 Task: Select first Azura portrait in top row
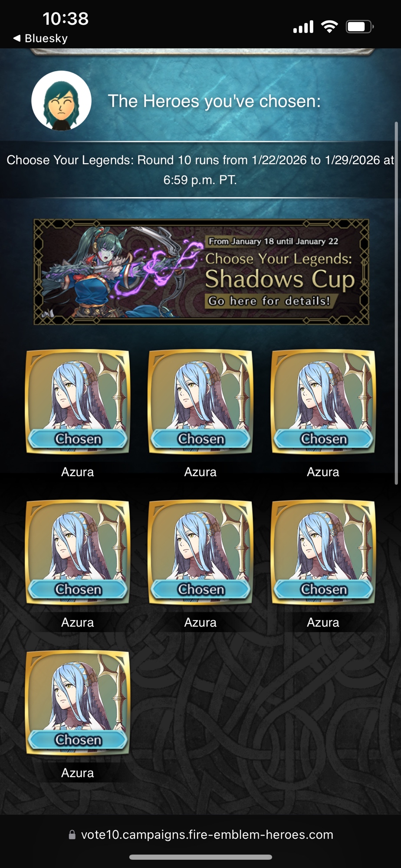point(78,401)
